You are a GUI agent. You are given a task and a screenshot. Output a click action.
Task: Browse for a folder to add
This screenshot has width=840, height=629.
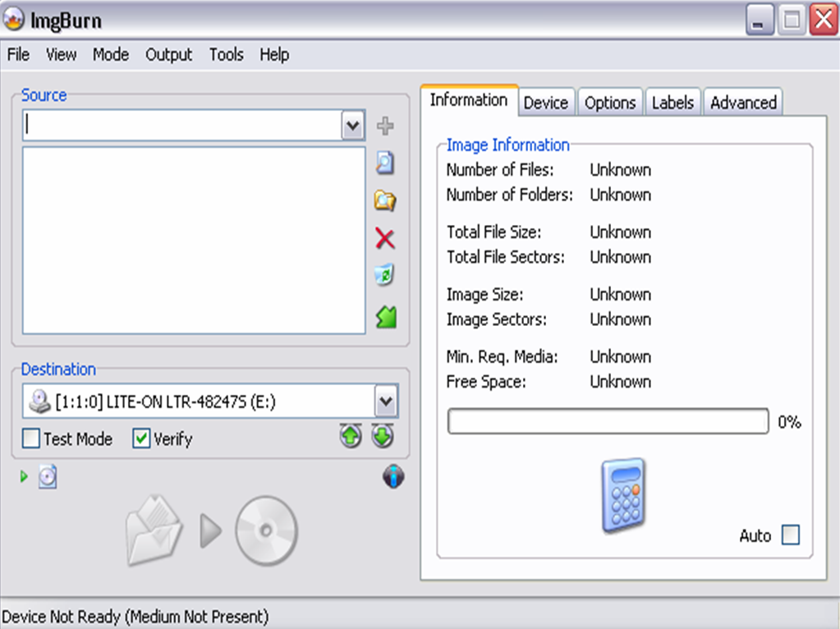pyautogui.click(x=384, y=200)
